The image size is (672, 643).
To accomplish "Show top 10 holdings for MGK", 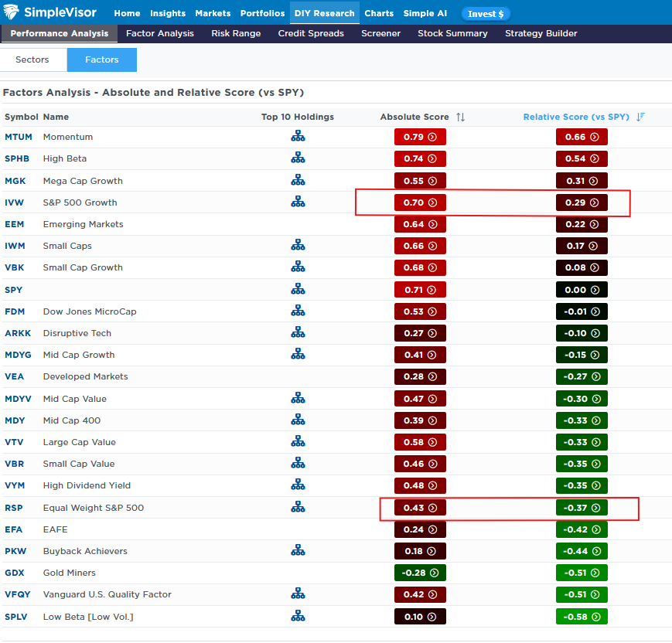I will [x=298, y=180].
